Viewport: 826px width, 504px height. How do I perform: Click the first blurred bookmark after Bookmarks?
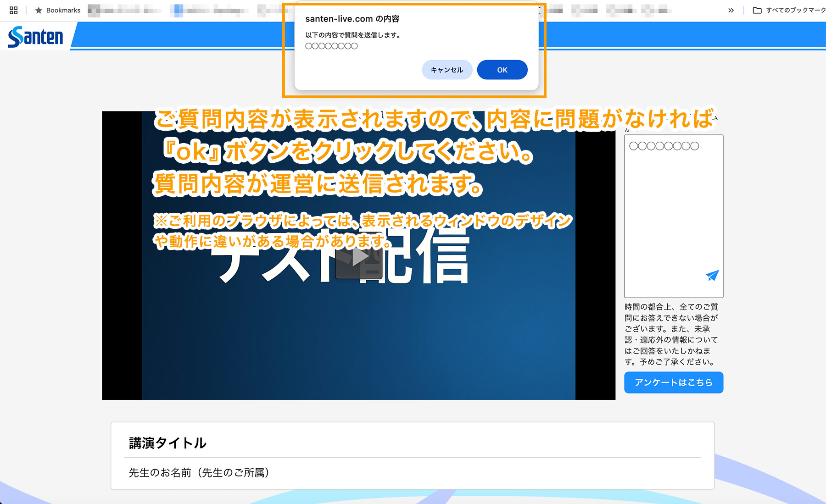click(124, 10)
